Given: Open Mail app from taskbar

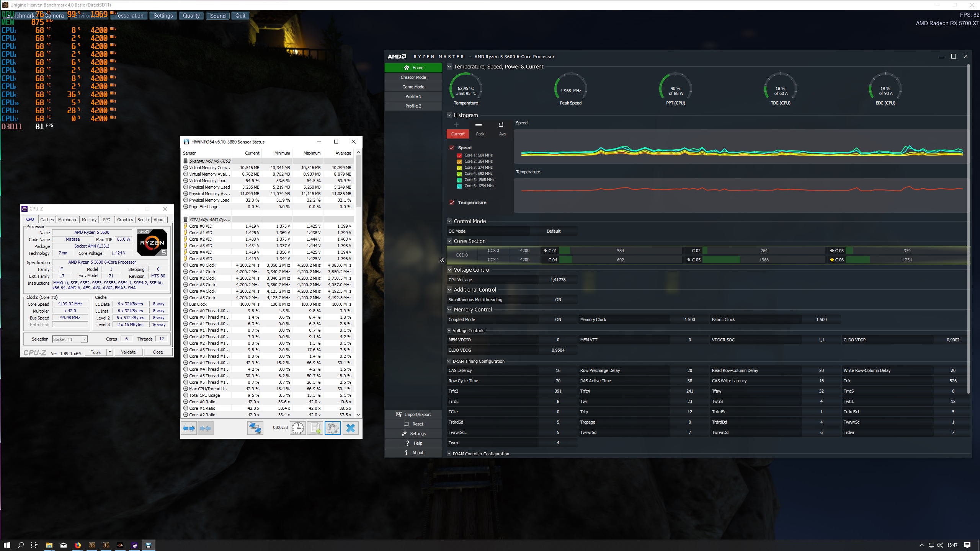Looking at the screenshot, I should point(64,545).
